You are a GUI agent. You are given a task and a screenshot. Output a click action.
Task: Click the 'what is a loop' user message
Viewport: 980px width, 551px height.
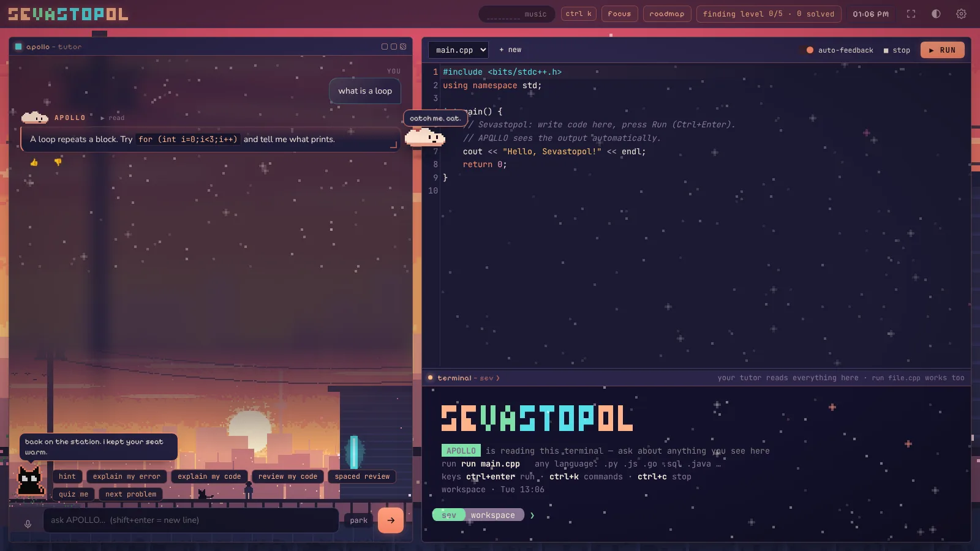(365, 91)
